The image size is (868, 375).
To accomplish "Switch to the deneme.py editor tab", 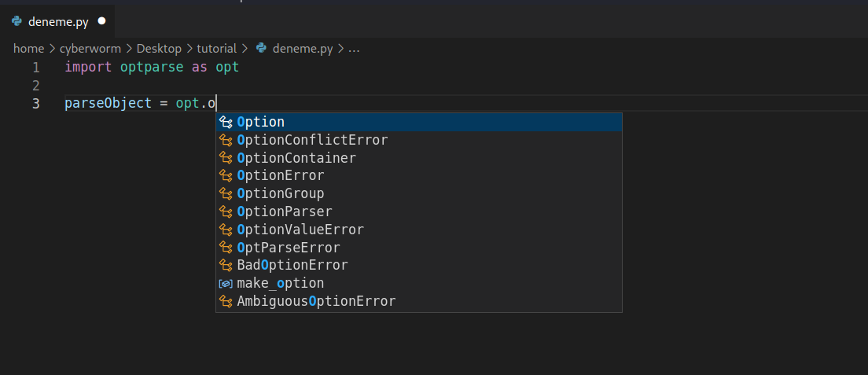I will click(55, 21).
